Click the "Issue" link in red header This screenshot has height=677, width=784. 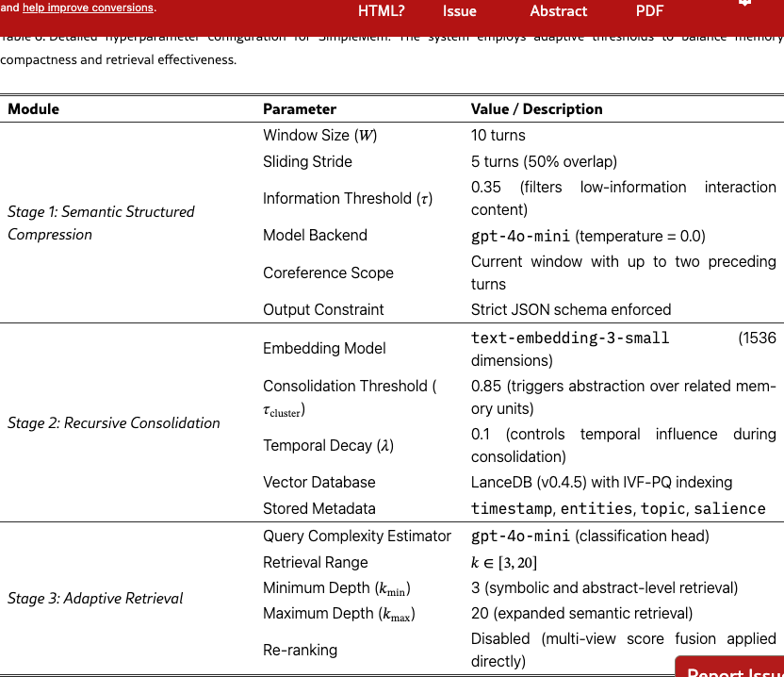point(459,11)
